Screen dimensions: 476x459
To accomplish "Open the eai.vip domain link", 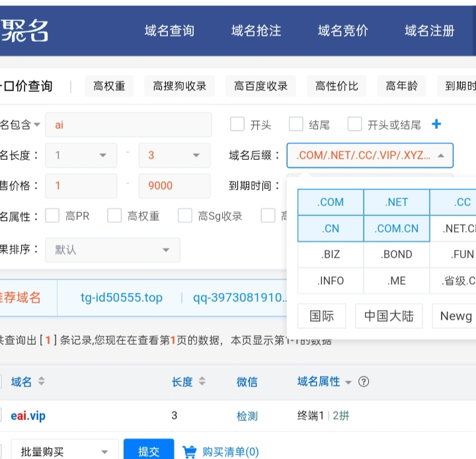I will (x=28, y=416).
